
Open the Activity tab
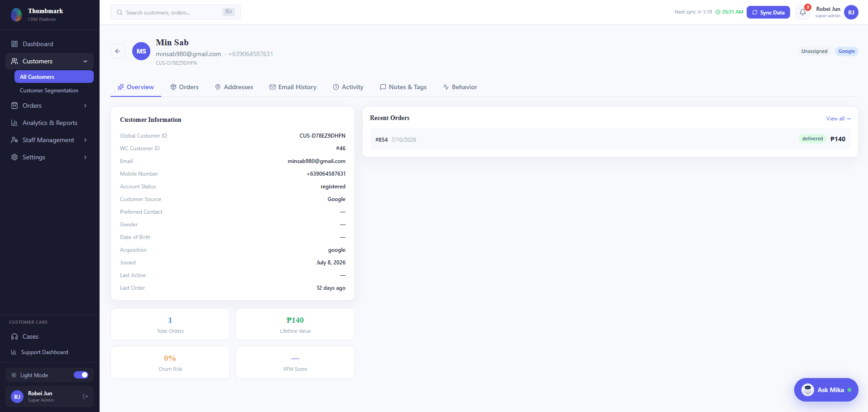coord(348,87)
